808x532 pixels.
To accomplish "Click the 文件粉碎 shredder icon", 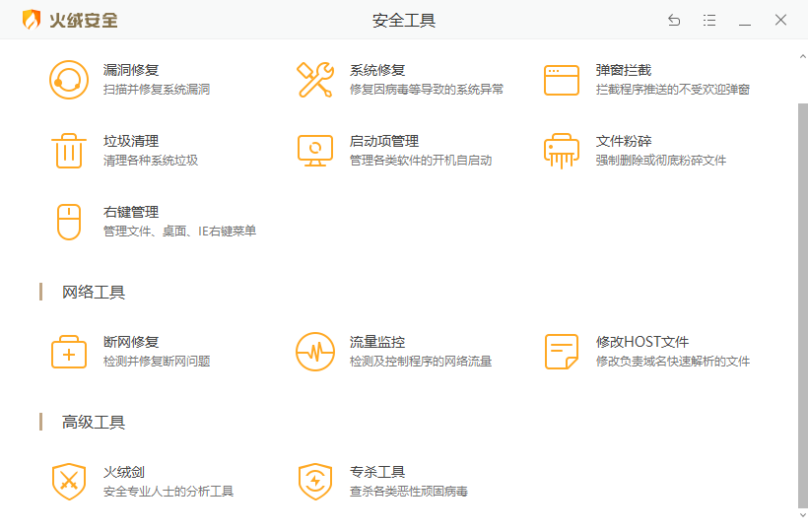I will [562, 151].
